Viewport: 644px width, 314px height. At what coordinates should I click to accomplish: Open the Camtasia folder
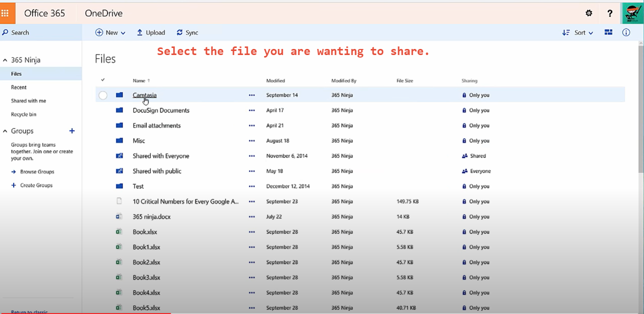coord(144,95)
